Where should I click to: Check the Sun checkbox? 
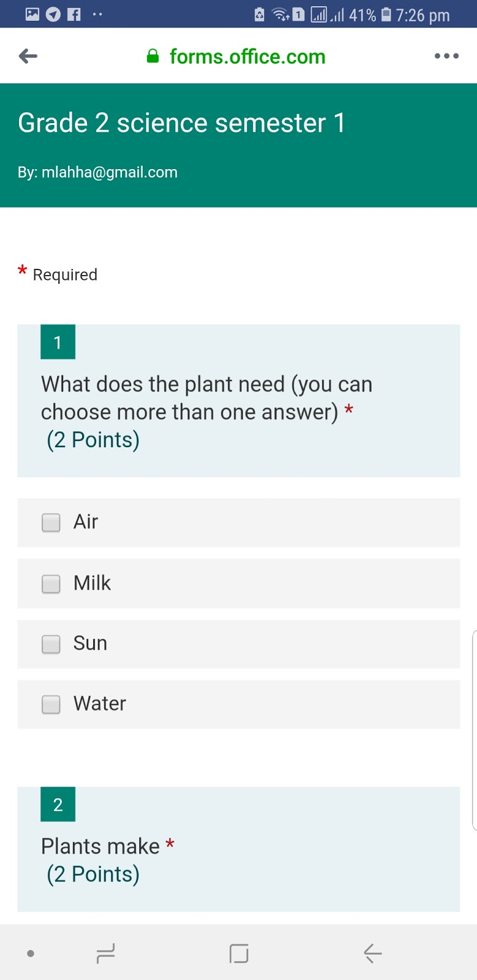[51, 644]
